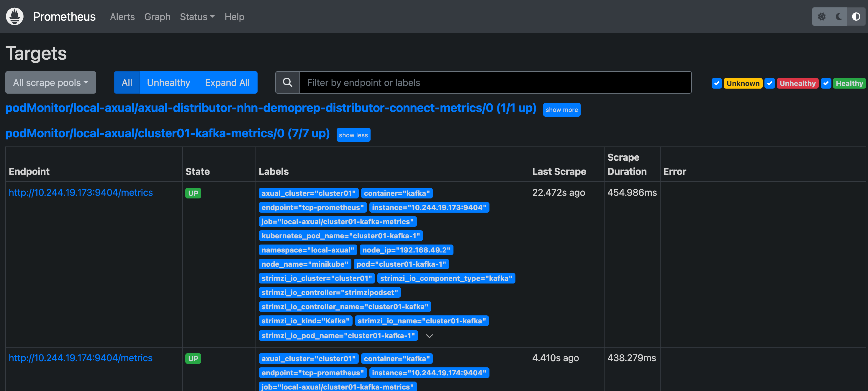The image size is (868, 391).
Task: Open the Graph page
Action: click(157, 17)
